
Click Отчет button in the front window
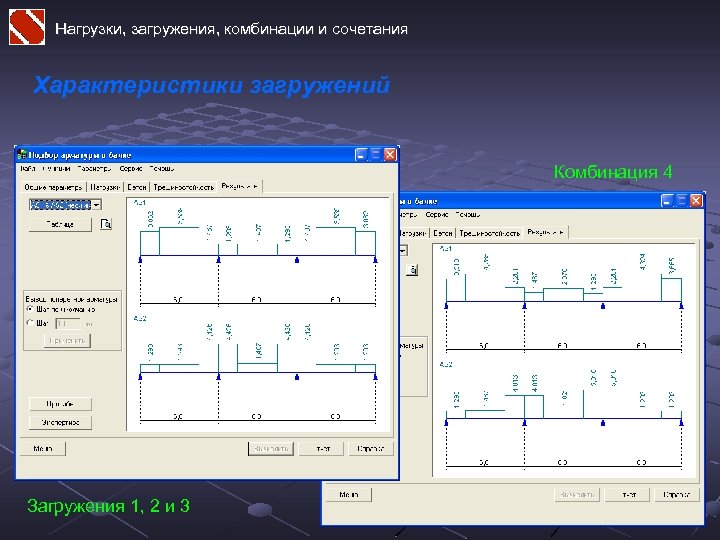pyautogui.click(x=321, y=449)
